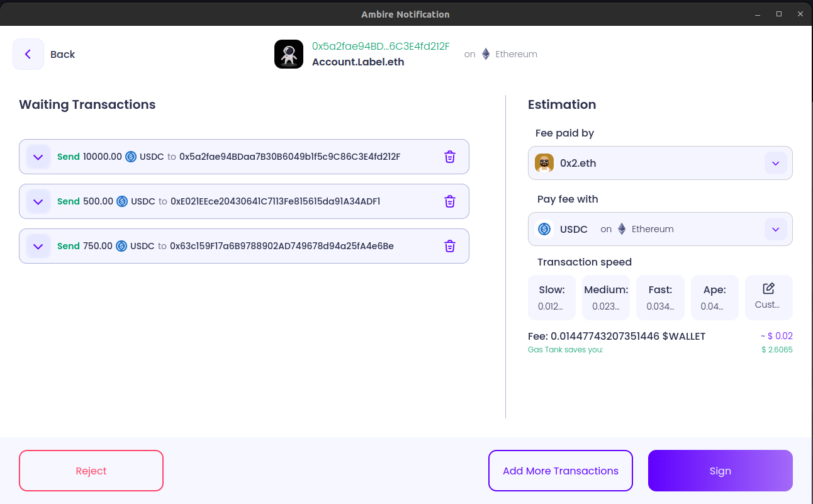Viewport: 813px width, 504px height.
Task: Click USDC icon in Pay fee with
Action: click(544, 229)
